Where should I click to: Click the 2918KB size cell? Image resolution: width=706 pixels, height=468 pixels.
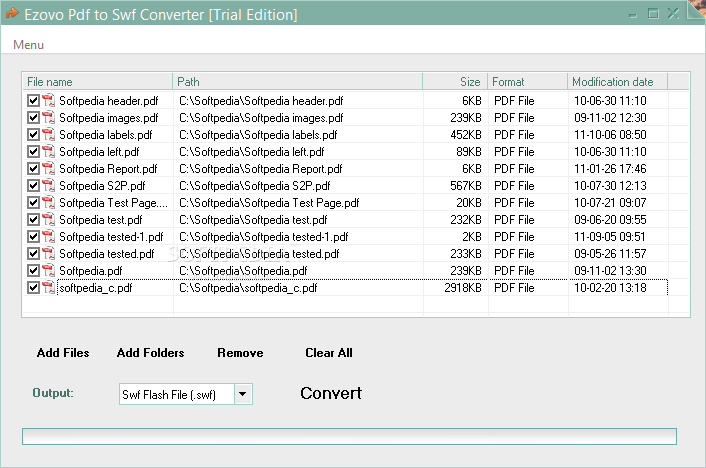click(463, 287)
